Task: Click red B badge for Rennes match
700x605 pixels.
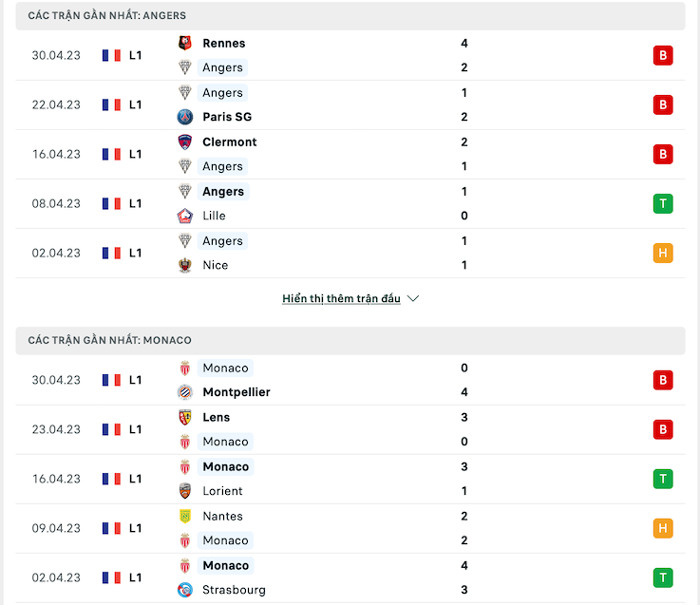Action: click(x=663, y=55)
